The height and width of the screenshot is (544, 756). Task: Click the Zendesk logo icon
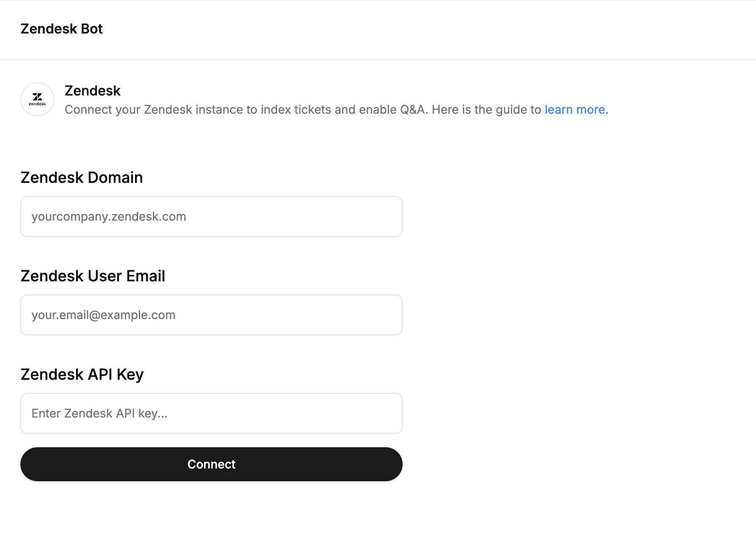pyautogui.click(x=37, y=99)
